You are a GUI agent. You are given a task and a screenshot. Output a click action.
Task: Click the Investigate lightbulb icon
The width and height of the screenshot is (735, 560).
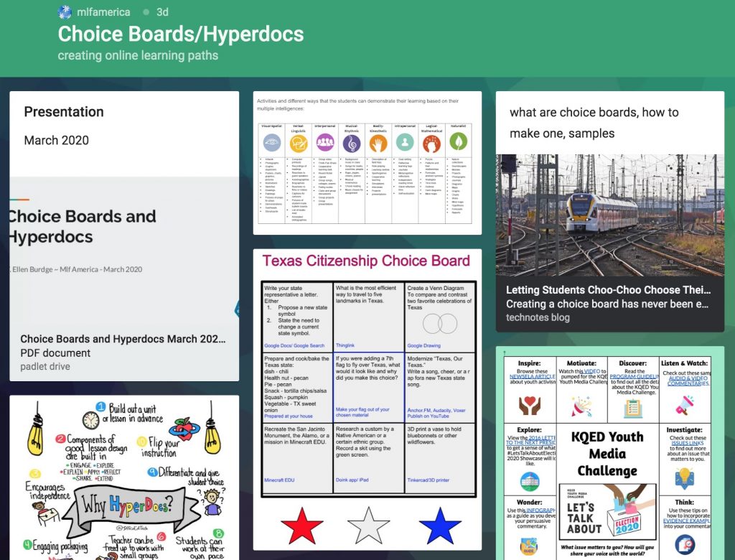pyautogui.click(x=685, y=478)
